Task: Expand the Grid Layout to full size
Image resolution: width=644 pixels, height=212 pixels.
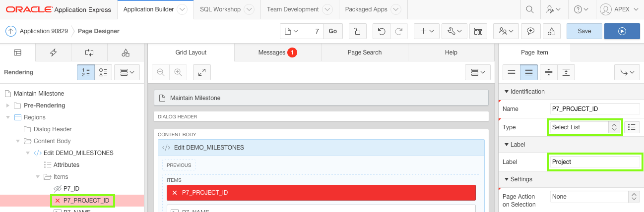Action: [x=202, y=72]
